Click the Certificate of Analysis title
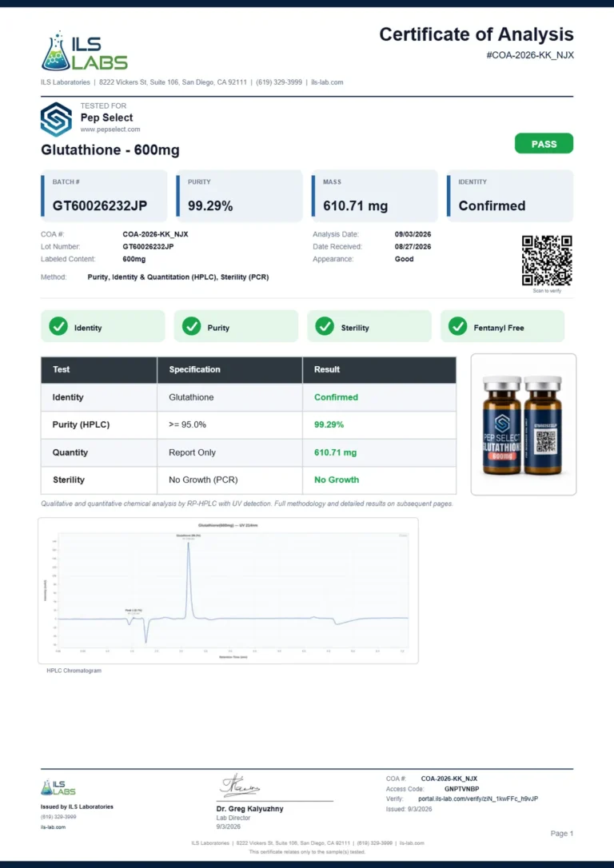The height and width of the screenshot is (868, 614). (x=476, y=34)
